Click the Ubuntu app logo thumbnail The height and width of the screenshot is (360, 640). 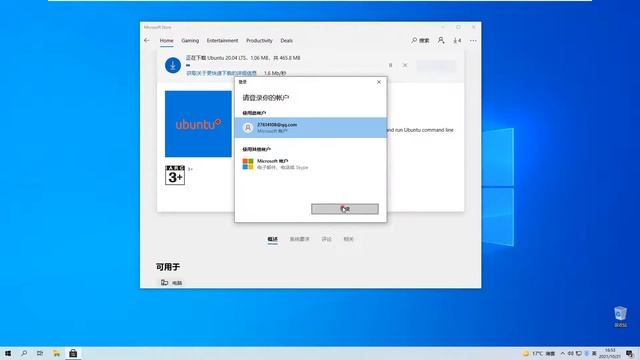point(198,124)
